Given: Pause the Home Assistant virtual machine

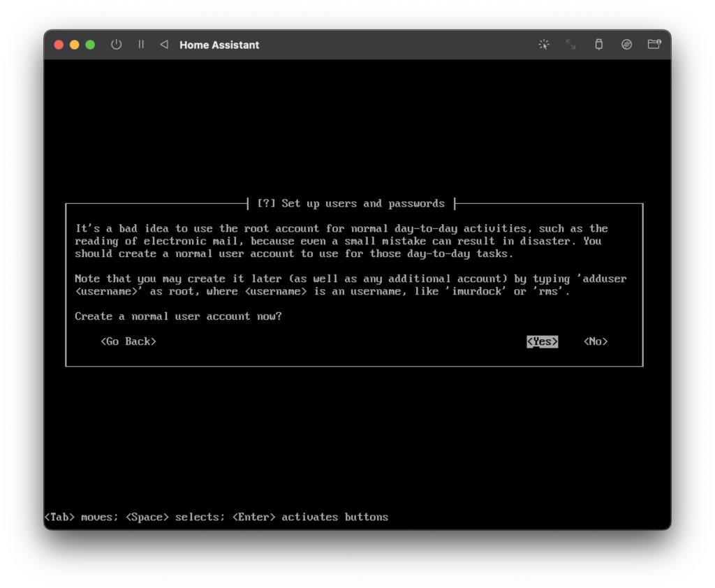Looking at the screenshot, I should click(x=141, y=44).
